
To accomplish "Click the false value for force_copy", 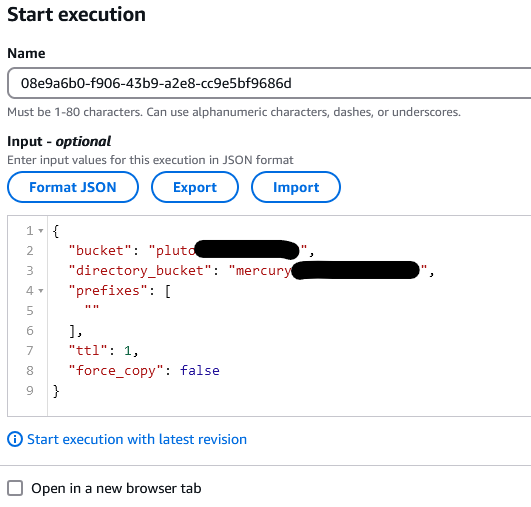I will (x=200, y=371).
